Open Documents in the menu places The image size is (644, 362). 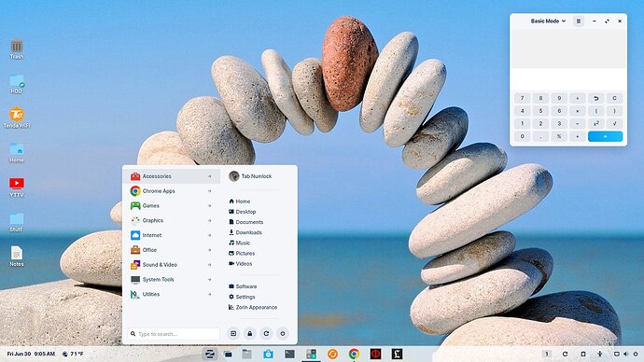pyautogui.click(x=246, y=222)
